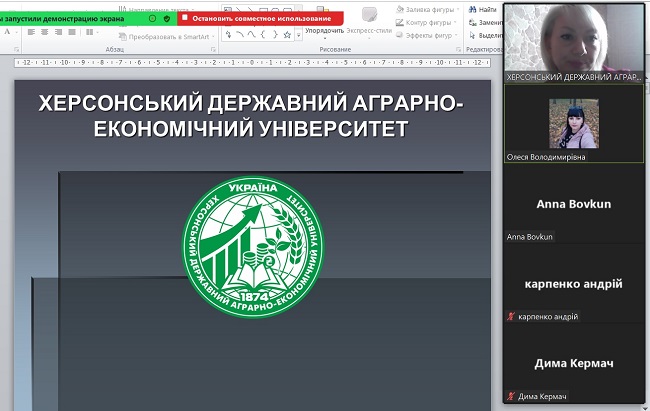The image size is (650, 411).
Task: Click the green circle status icon in share bar
Action: 153,18
